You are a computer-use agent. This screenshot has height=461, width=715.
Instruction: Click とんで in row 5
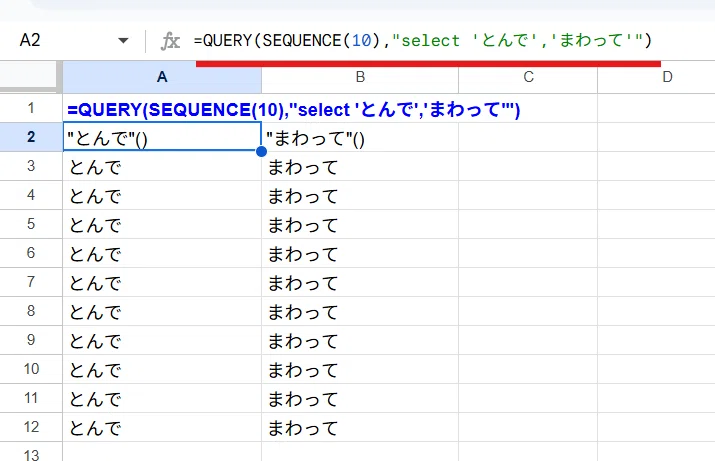point(95,225)
